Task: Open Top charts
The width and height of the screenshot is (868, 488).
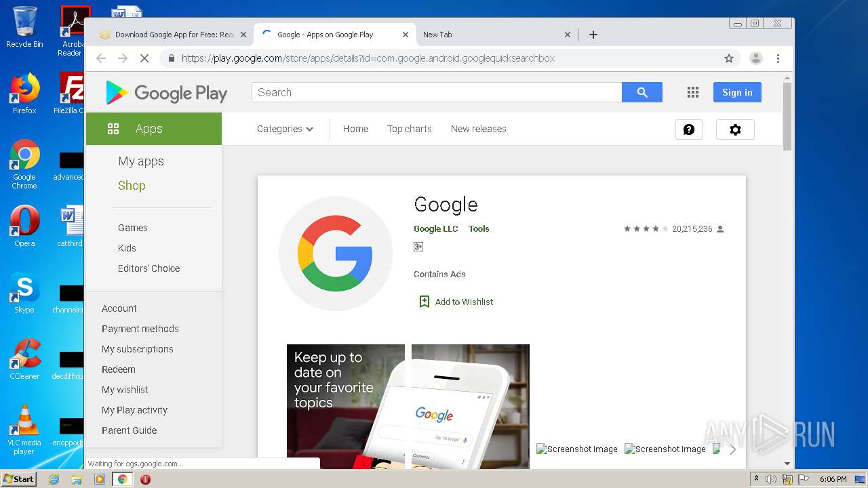Action: (x=409, y=129)
